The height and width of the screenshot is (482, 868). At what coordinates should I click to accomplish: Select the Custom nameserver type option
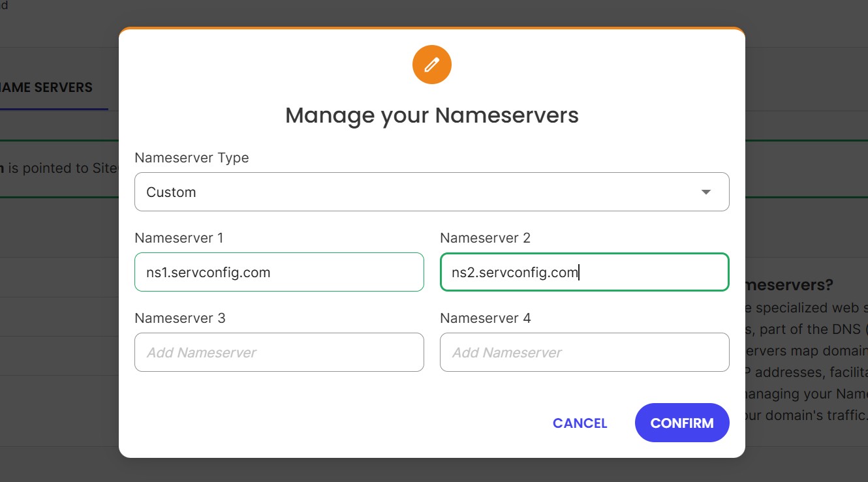click(x=171, y=192)
